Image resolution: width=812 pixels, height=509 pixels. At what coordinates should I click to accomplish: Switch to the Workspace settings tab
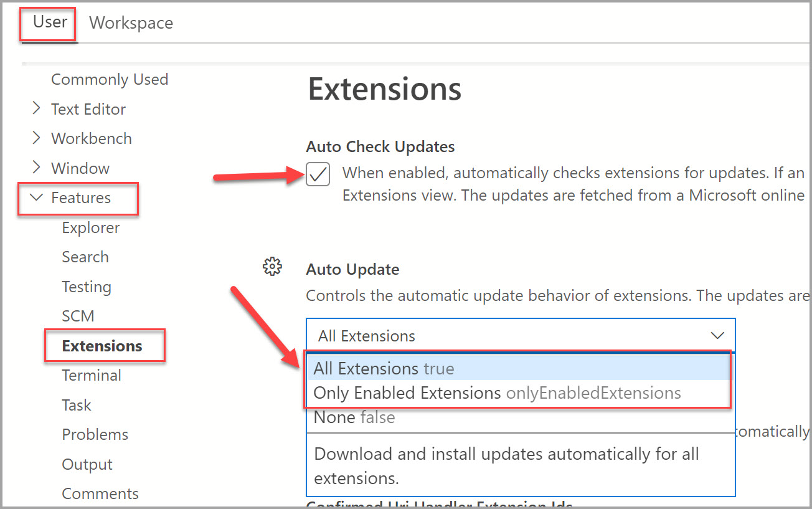click(131, 23)
